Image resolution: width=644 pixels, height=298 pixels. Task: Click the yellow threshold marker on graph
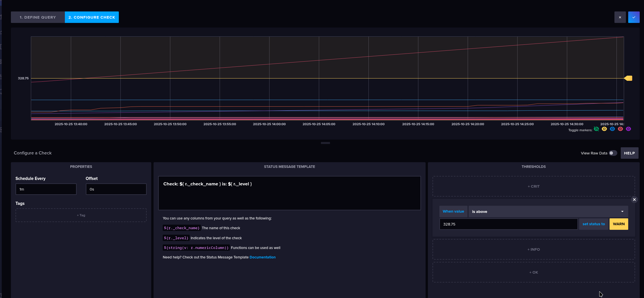coord(628,78)
